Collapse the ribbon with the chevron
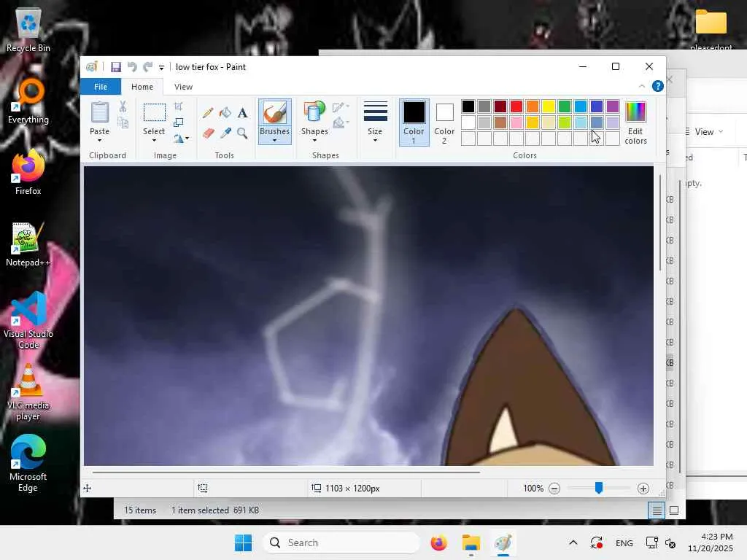 642,86
